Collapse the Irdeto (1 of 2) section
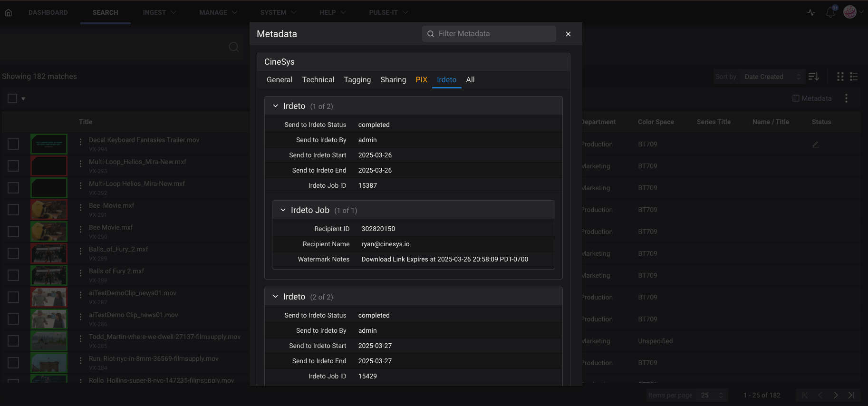868x406 pixels. click(275, 106)
